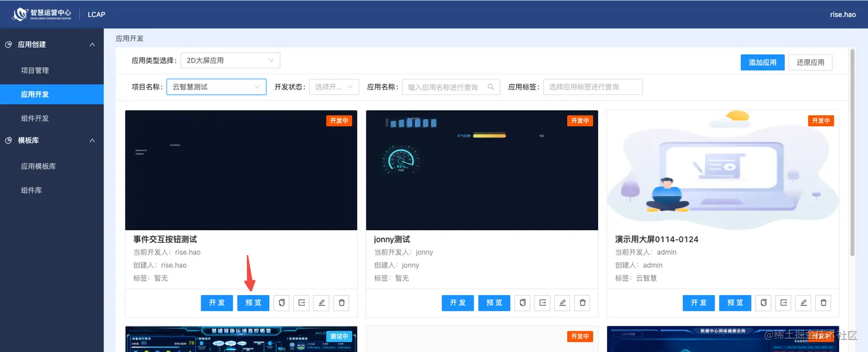868x352 pixels.
Task: Click the 添加应用 button
Action: pyautogui.click(x=762, y=63)
